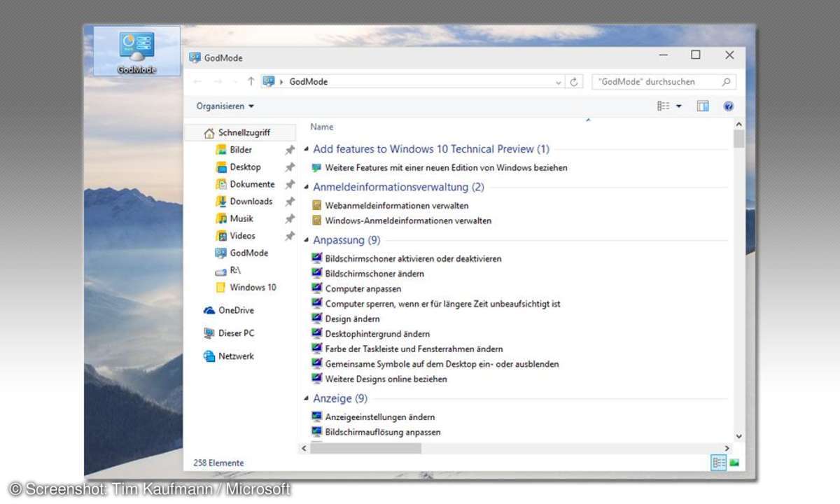Click the icon beside Webanmeldeinformationen verwalten
840x504 pixels.
(x=316, y=206)
